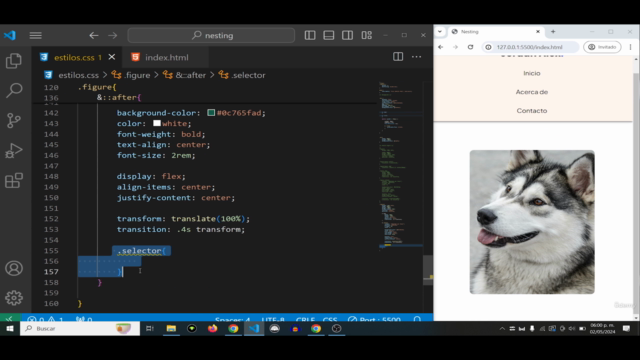Click the Chrome address bar URL
This screenshot has width=640, height=360.
click(529, 47)
